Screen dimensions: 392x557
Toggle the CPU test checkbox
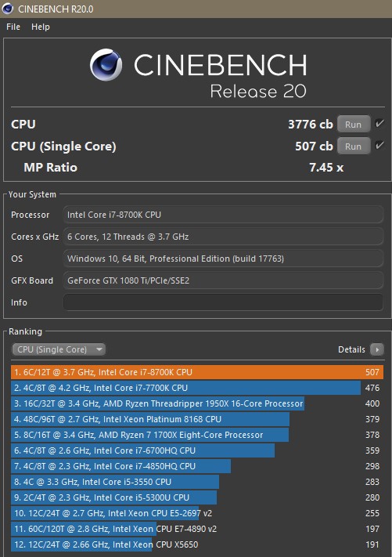tap(379, 124)
